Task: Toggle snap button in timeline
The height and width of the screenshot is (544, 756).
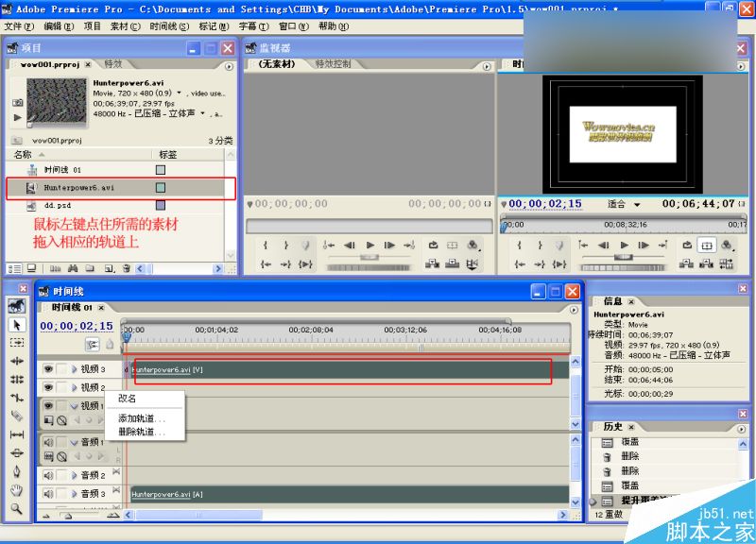Action: click(x=92, y=344)
